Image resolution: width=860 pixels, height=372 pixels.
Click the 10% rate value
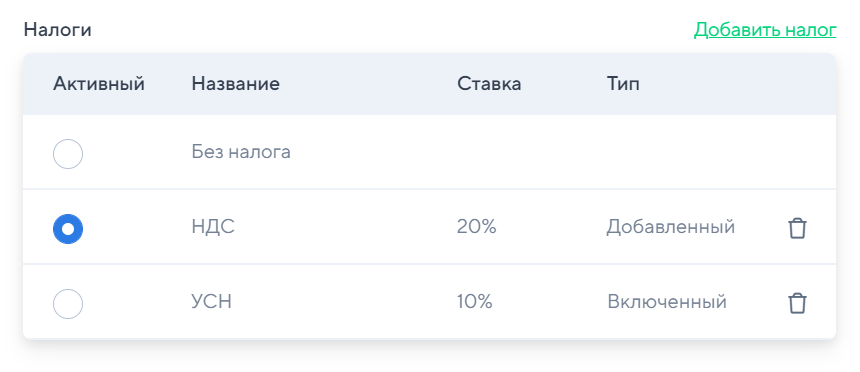475,302
